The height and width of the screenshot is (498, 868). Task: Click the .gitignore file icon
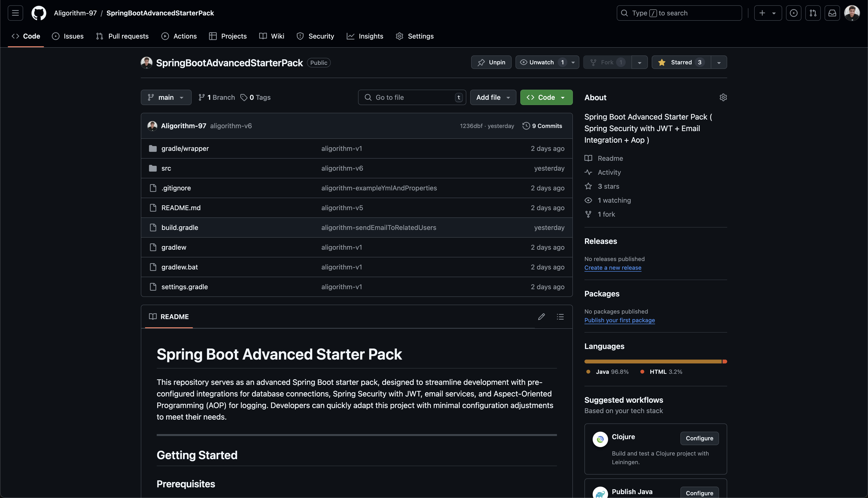(x=153, y=188)
